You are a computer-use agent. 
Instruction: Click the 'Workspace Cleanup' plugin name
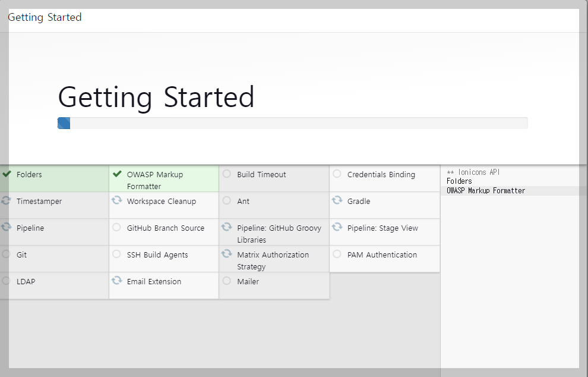[x=161, y=201]
